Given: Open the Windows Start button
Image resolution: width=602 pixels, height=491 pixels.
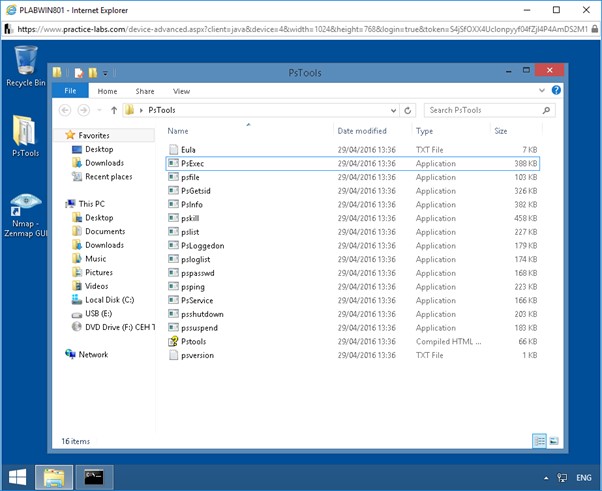Looking at the screenshot, I should pos(17,478).
